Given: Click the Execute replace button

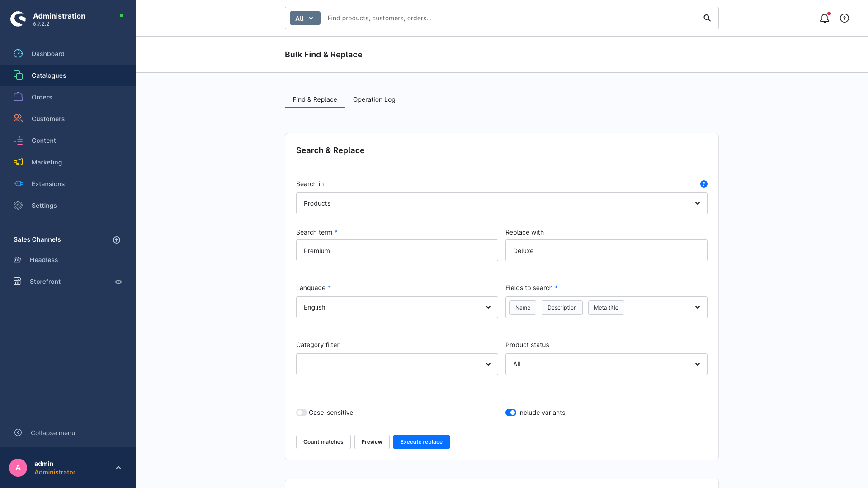Looking at the screenshot, I should (x=421, y=442).
